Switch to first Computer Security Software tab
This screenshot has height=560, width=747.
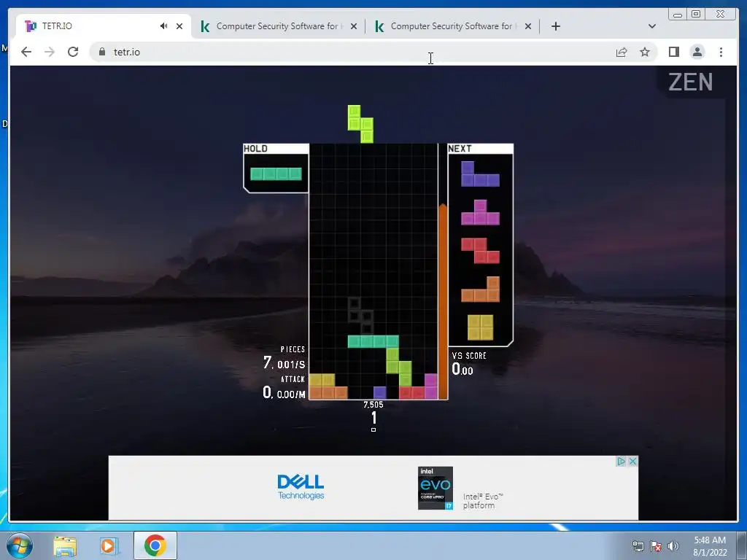pyautogui.click(x=278, y=26)
